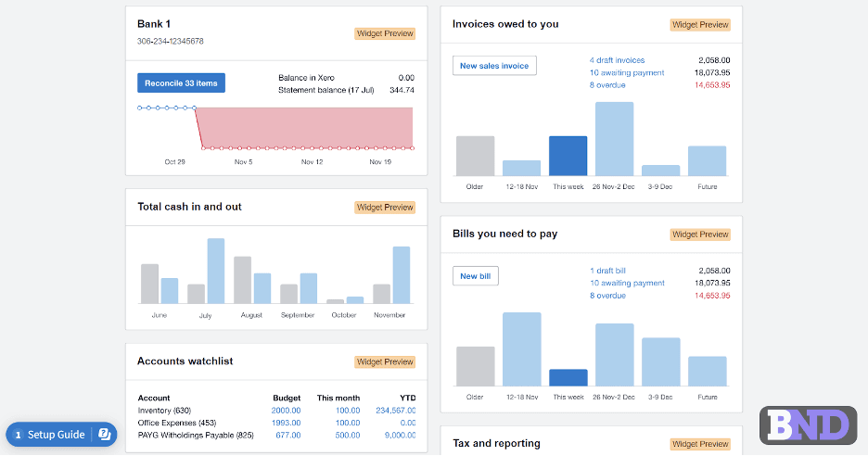Select Widget Preview badge on Bills you need to pay
Image resolution: width=868 pixels, height=456 pixels.
[700, 234]
